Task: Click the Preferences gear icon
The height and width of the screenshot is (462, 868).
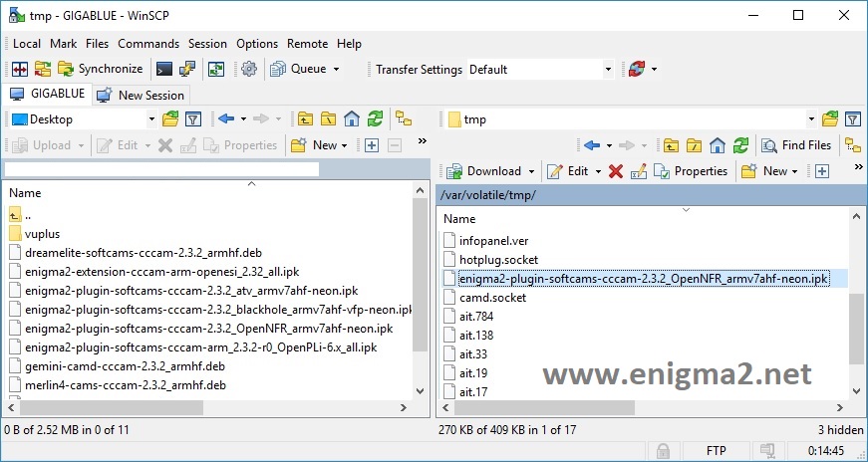Action: pyautogui.click(x=249, y=69)
